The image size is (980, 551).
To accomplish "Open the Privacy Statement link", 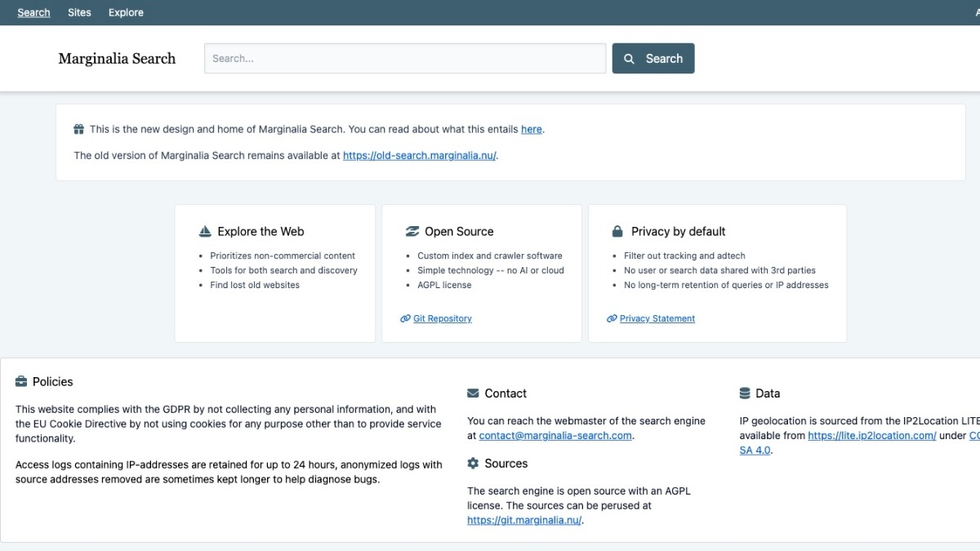I will (657, 319).
